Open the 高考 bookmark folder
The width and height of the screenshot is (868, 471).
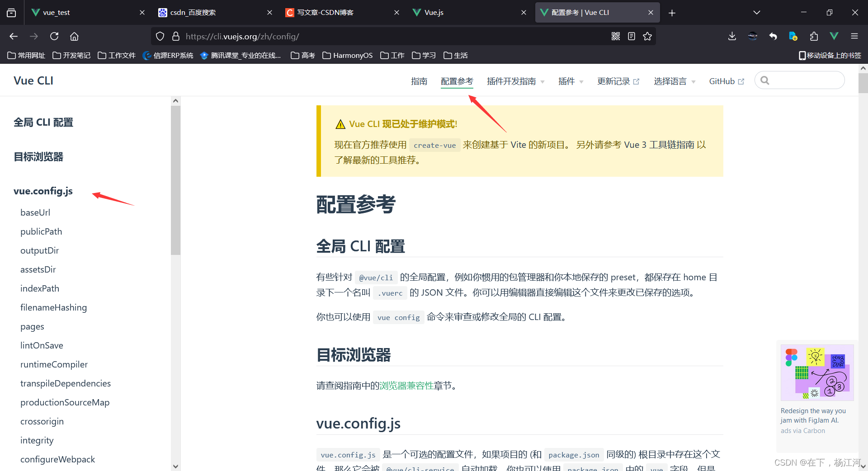tap(303, 55)
